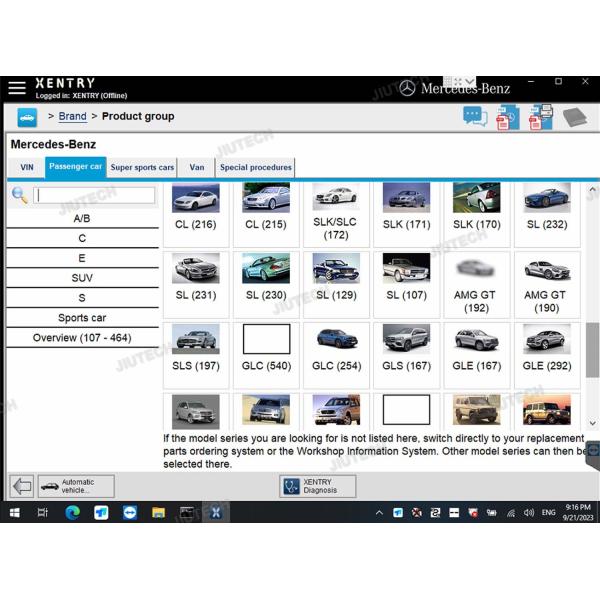The image size is (600, 600).
Task: Open Microsoft Edge from the taskbar
Action: pos(72,513)
